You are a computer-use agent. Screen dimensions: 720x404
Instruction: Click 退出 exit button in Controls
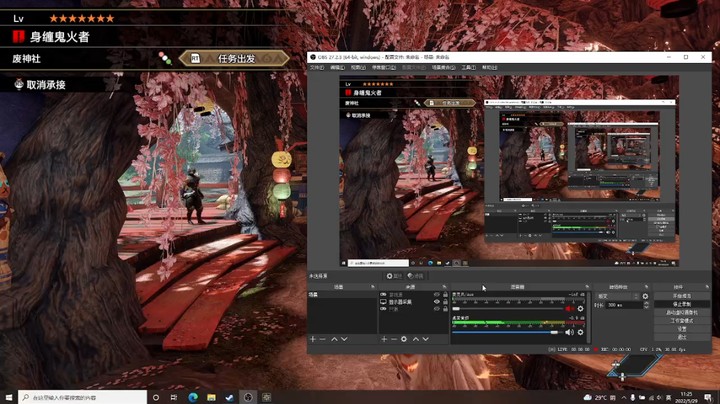tap(681, 337)
